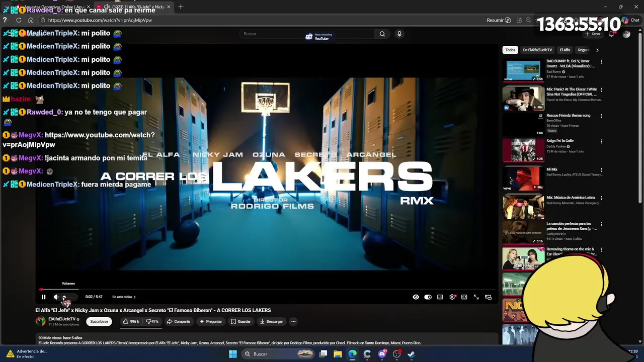This screenshot has height=362, width=644.
Task: Click the taskbar Buscar search box
Action: click(278, 354)
